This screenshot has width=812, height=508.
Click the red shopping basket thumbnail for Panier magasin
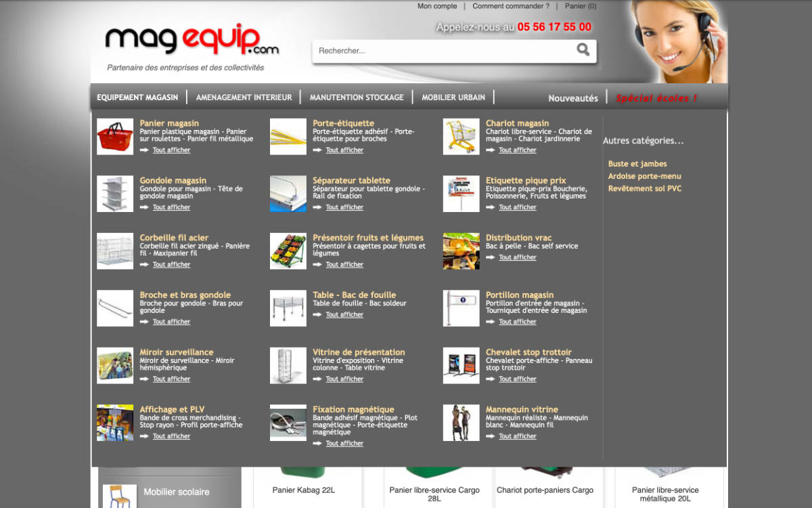click(x=115, y=135)
